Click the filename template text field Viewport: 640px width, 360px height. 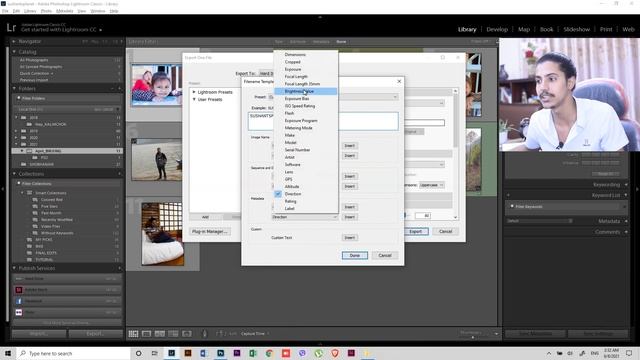[323, 122]
